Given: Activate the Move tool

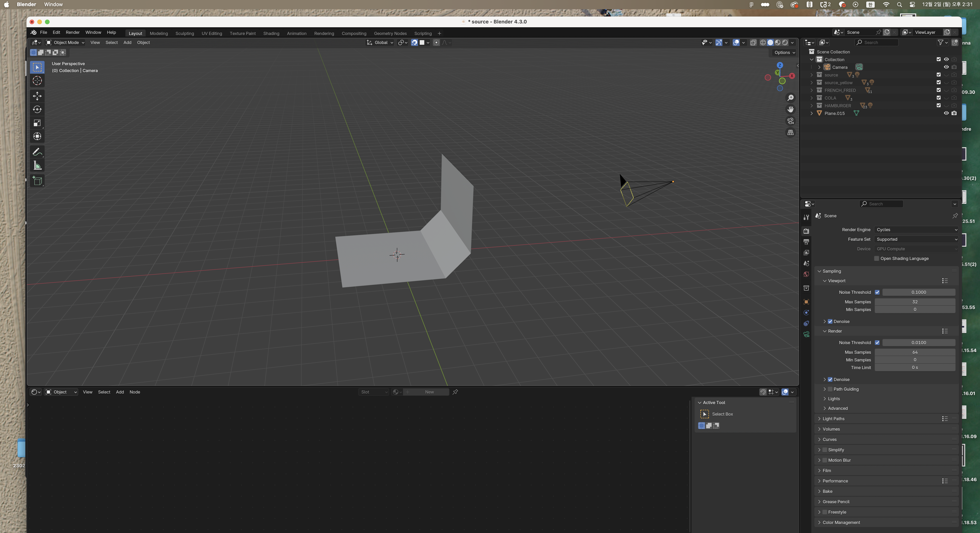Looking at the screenshot, I should tap(37, 96).
